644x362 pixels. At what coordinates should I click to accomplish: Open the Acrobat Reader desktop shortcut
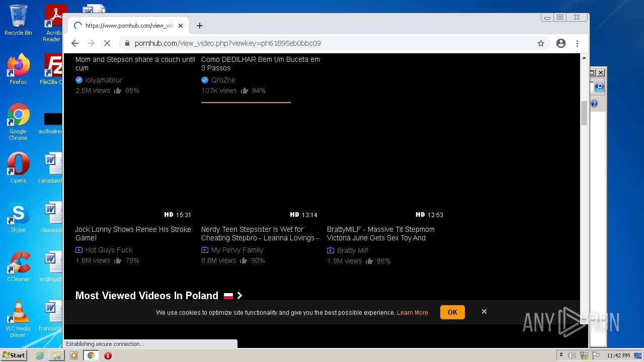point(54,23)
